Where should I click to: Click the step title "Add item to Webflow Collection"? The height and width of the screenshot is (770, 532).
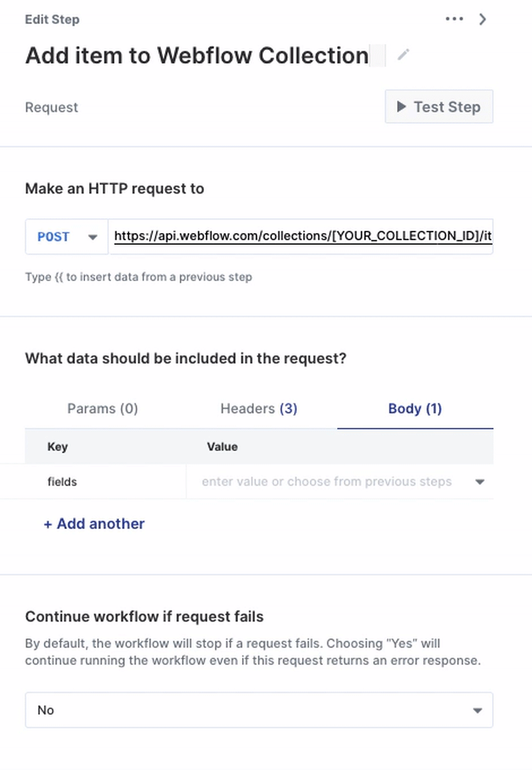click(197, 55)
